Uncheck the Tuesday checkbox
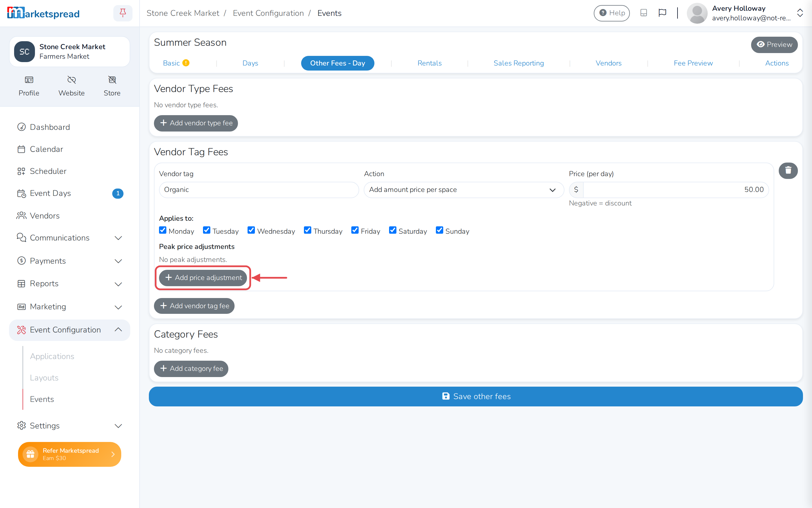This screenshot has width=812, height=508. point(207,230)
